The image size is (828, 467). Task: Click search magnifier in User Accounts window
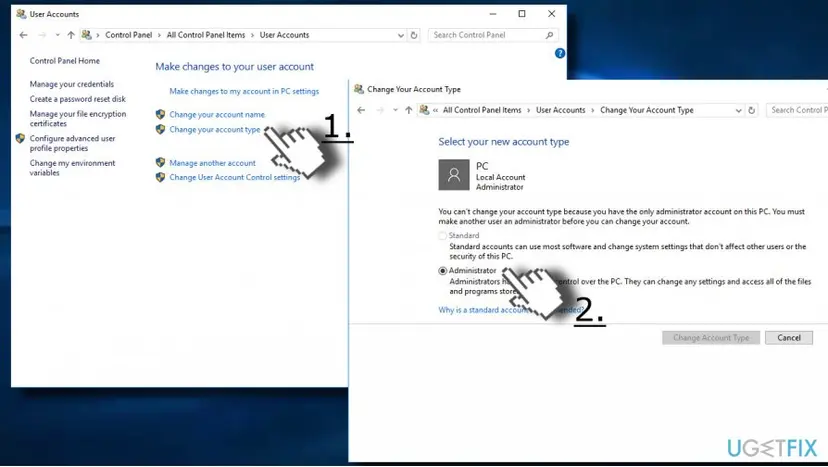[550, 35]
